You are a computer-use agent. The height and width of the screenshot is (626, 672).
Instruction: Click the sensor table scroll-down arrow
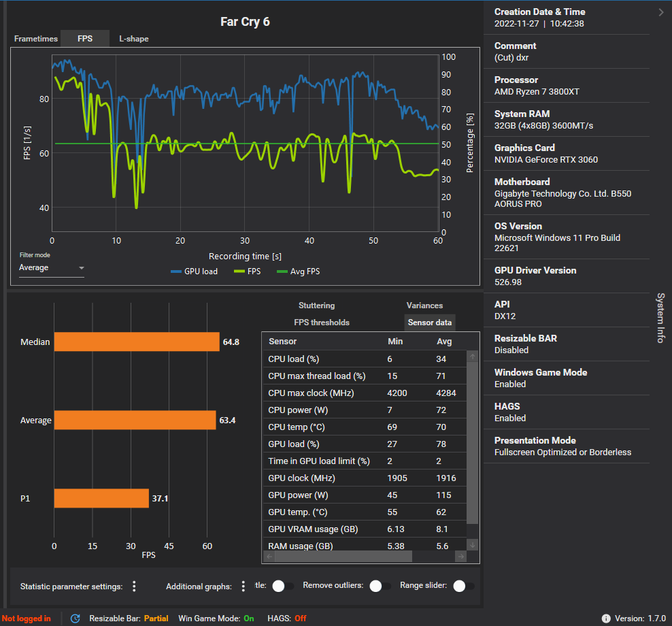click(472, 545)
